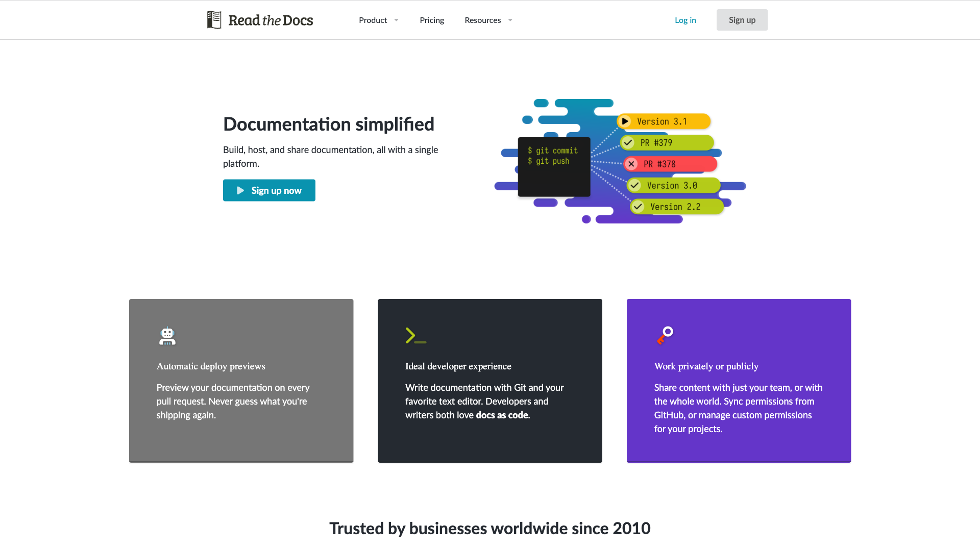980x551 pixels.
Task: Click the key icon on privacy card
Action: tap(665, 335)
